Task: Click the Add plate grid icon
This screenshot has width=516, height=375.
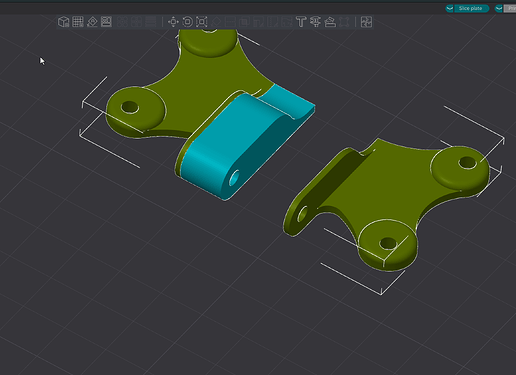Action: [78, 22]
